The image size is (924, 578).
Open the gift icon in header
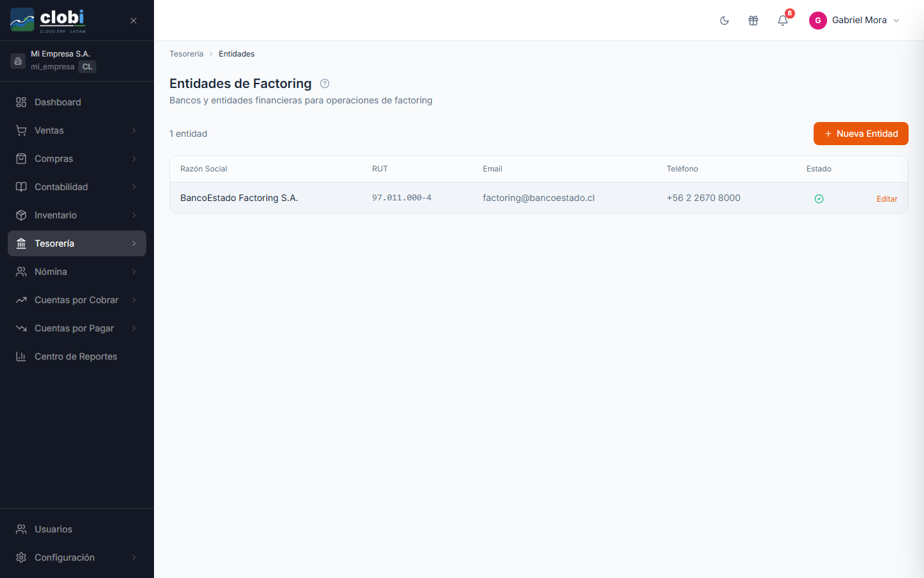pyautogui.click(x=753, y=21)
